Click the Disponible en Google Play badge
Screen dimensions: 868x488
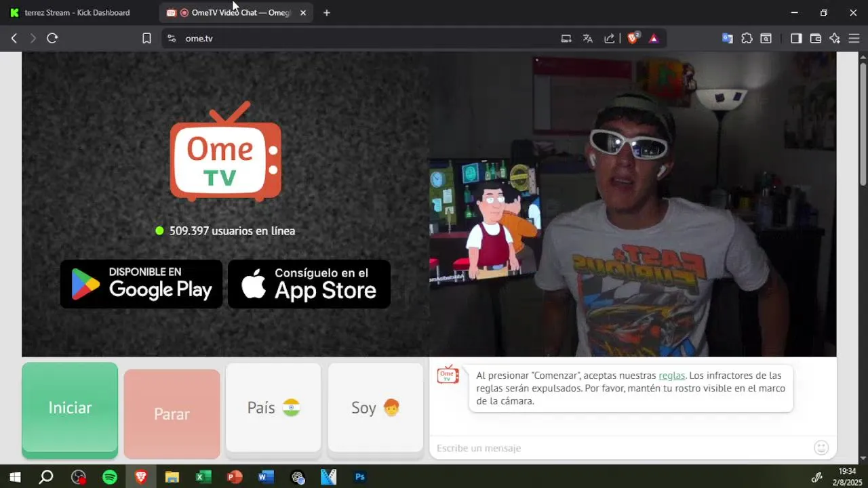(142, 284)
